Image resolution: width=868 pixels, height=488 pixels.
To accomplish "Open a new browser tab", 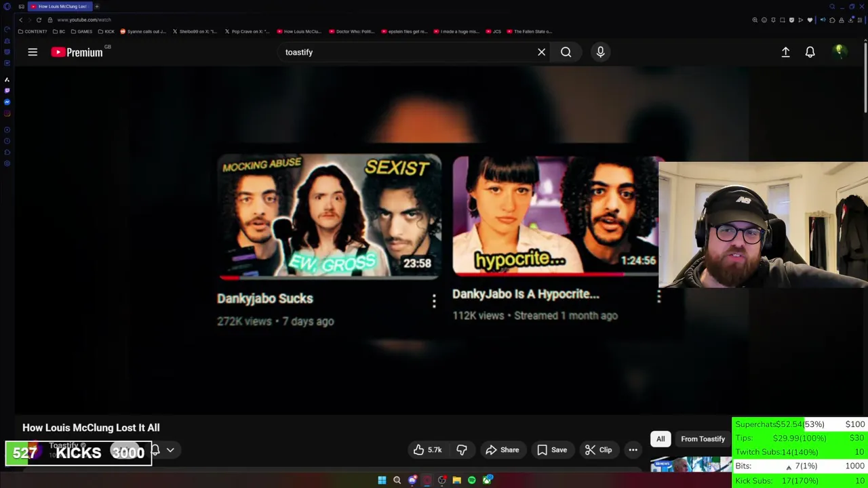I will 97,6.
